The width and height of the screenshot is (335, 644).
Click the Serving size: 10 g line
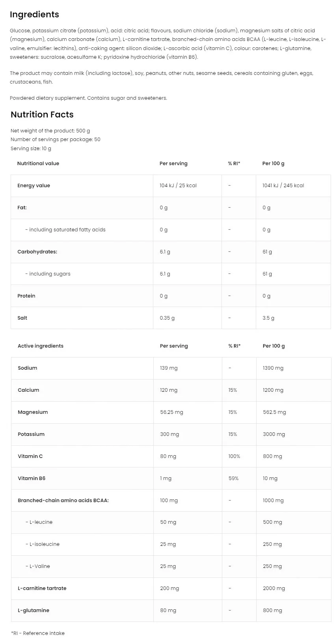pyautogui.click(x=31, y=149)
